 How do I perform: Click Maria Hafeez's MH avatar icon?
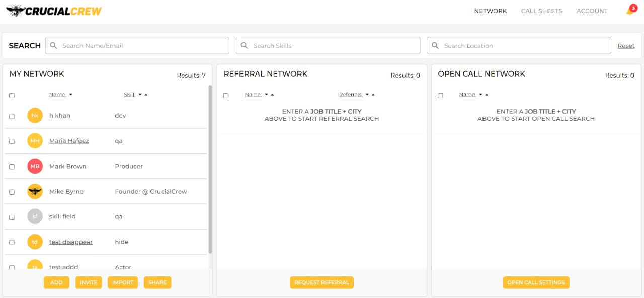pos(35,141)
